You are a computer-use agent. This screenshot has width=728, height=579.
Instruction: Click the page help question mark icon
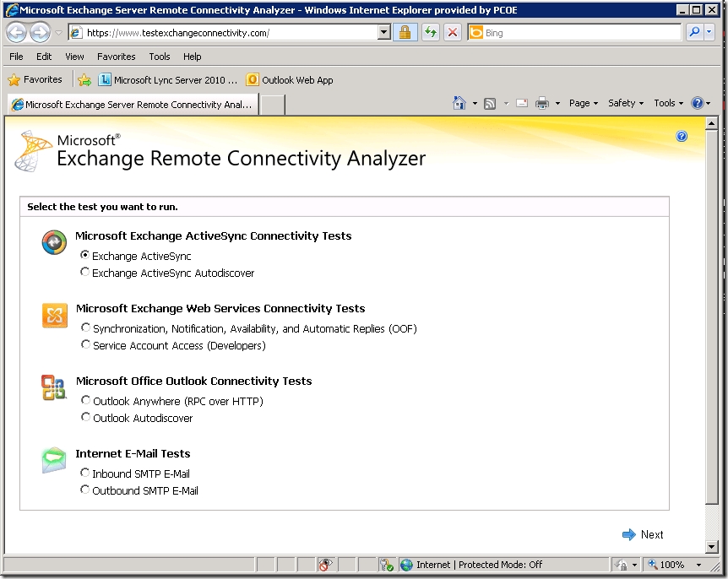[681, 136]
